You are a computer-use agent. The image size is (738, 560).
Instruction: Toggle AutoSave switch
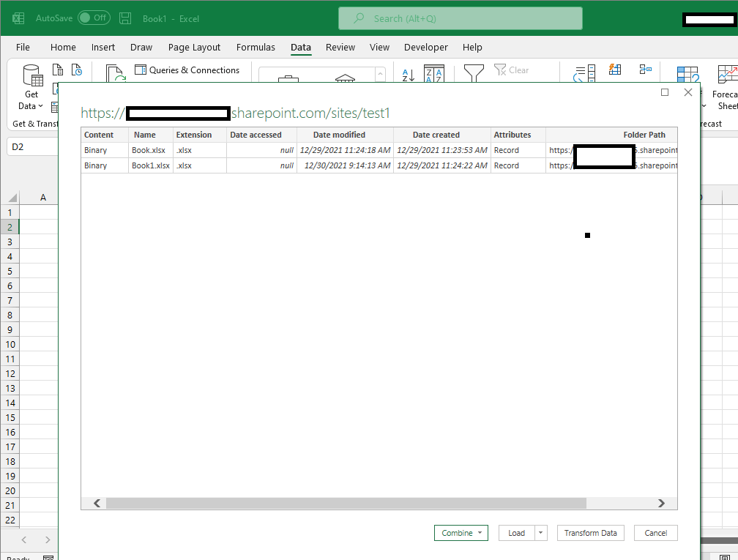coord(94,18)
